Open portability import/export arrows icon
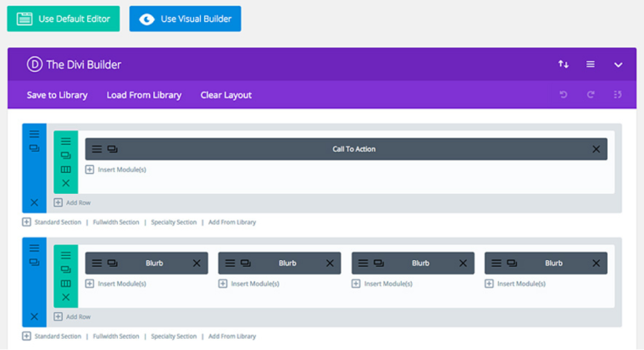This screenshot has height=350, width=644. click(x=563, y=64)
